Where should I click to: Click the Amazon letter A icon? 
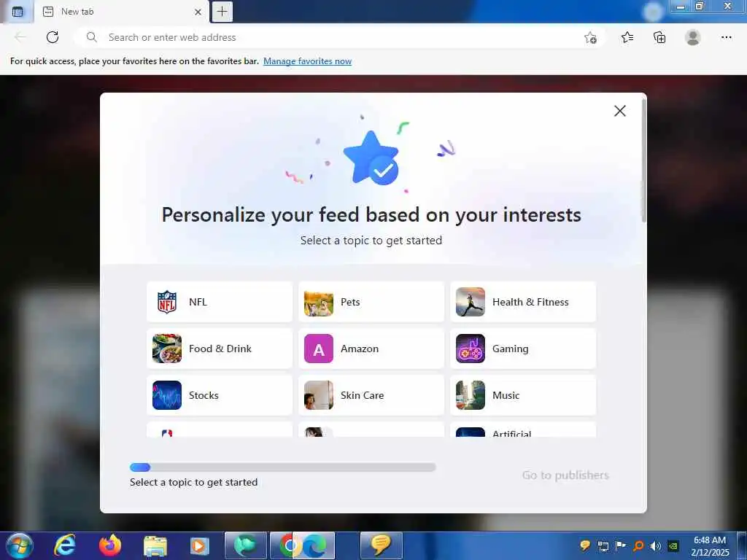319,349
